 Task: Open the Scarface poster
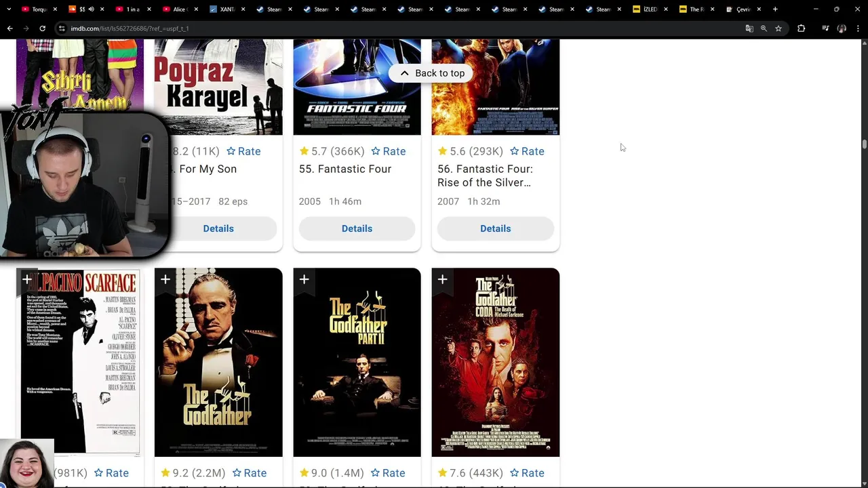click(x=80, y=362)
